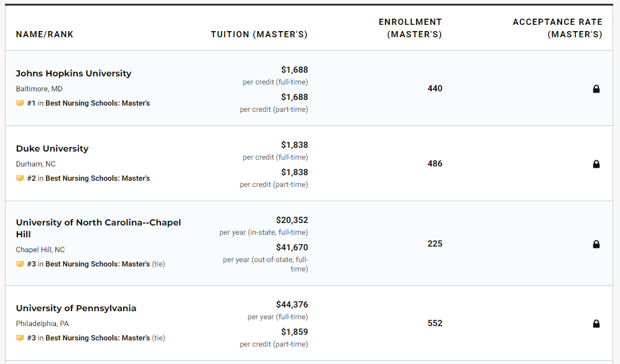The image size is (620, 364).
Task: Click Johns Hopkins Best Nursing Schools: Master's ranking
Action: click(x=97, y=103)
